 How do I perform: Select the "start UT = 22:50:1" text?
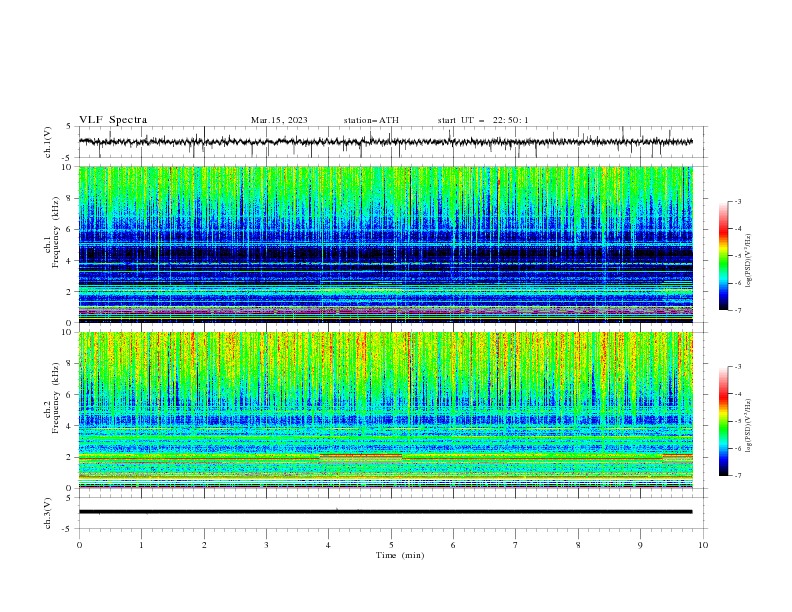tap(483, 120)
